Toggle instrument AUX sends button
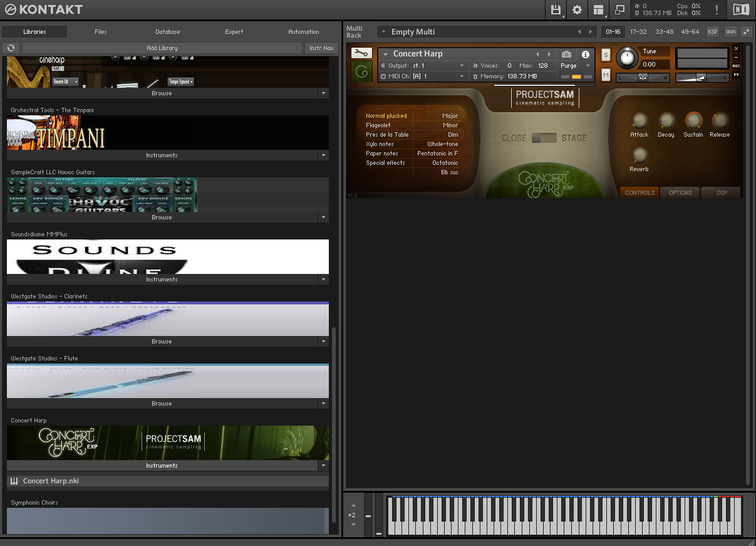This screenshot has height=546, width=756. tap(736, 66)
